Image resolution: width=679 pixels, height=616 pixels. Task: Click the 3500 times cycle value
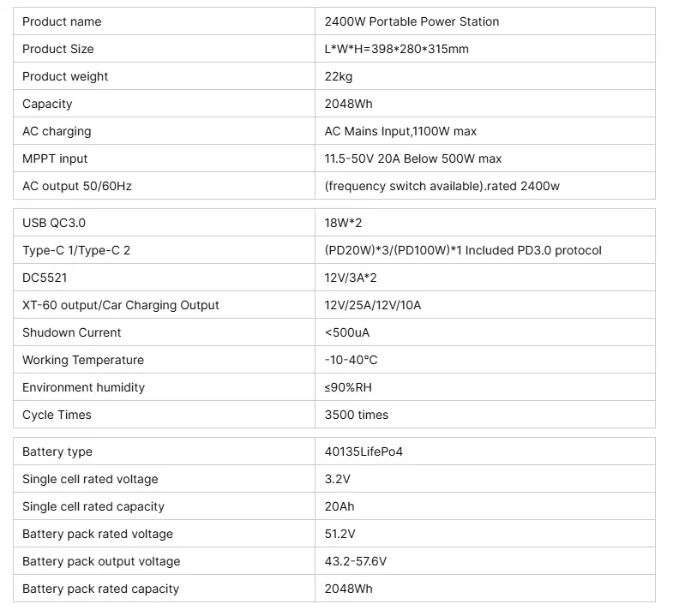click(x=356, y=415)
